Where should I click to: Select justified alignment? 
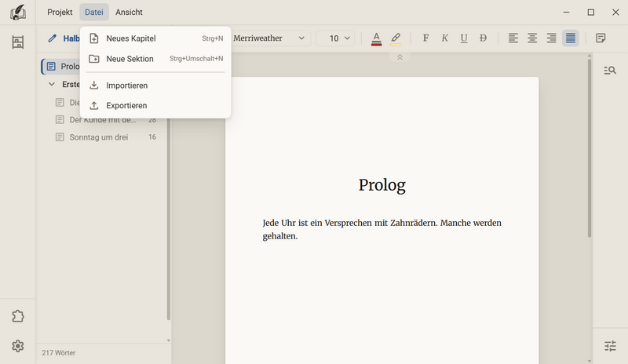(571, 38)
